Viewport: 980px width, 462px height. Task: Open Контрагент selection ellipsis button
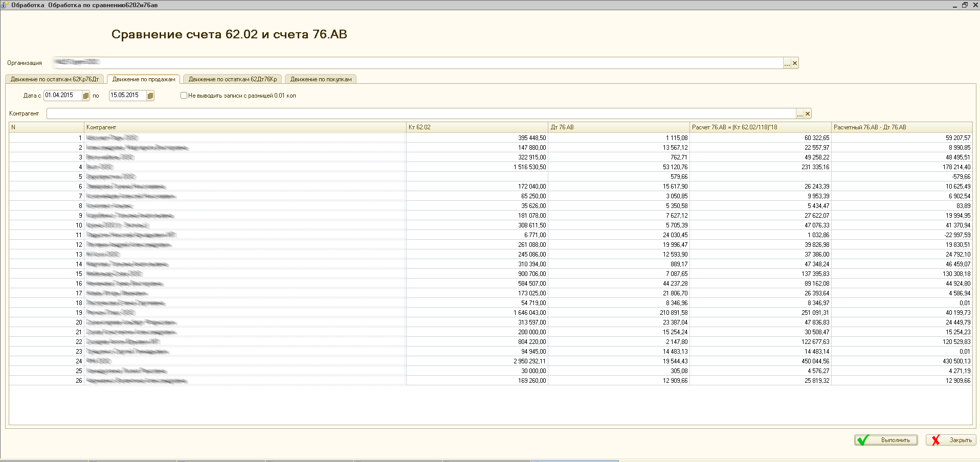click(x=800, y=114)
